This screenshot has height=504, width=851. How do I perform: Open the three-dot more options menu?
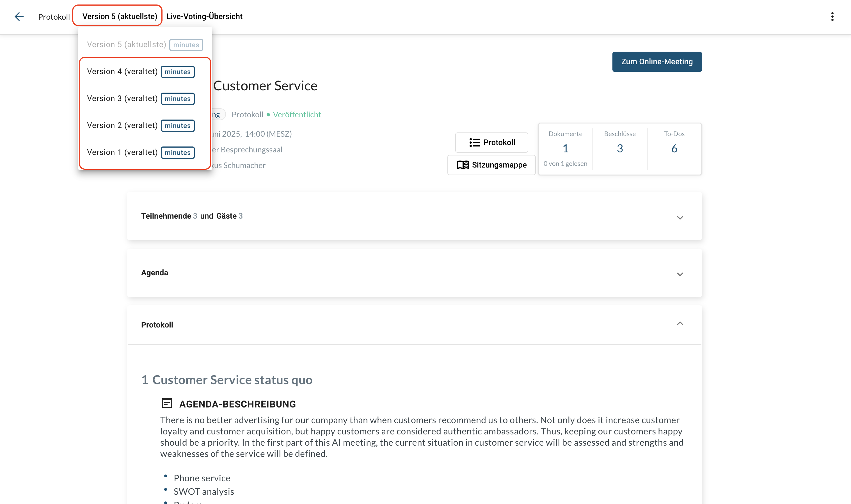(x=832, y=17)
